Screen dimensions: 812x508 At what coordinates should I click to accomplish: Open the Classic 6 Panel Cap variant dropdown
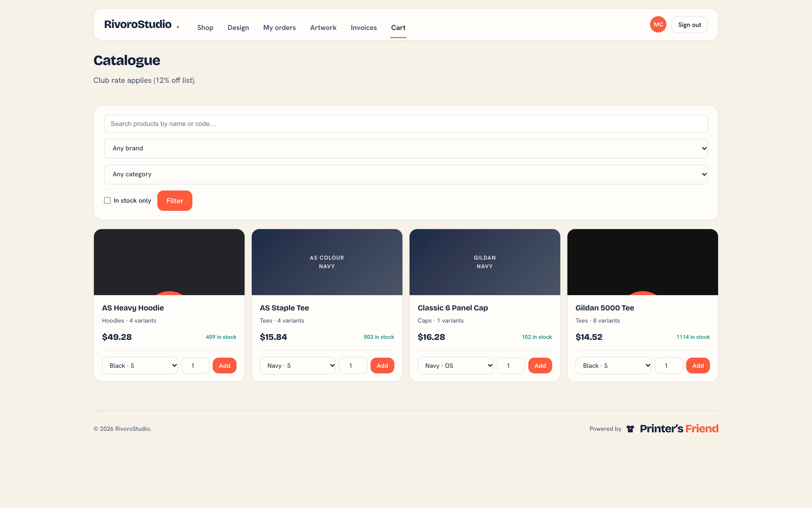click(456, 366)
